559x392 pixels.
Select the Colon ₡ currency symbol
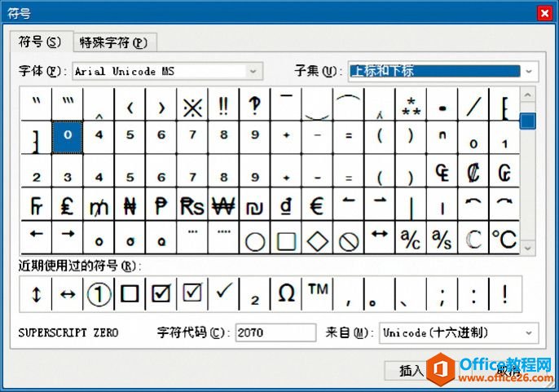[473, 171]
